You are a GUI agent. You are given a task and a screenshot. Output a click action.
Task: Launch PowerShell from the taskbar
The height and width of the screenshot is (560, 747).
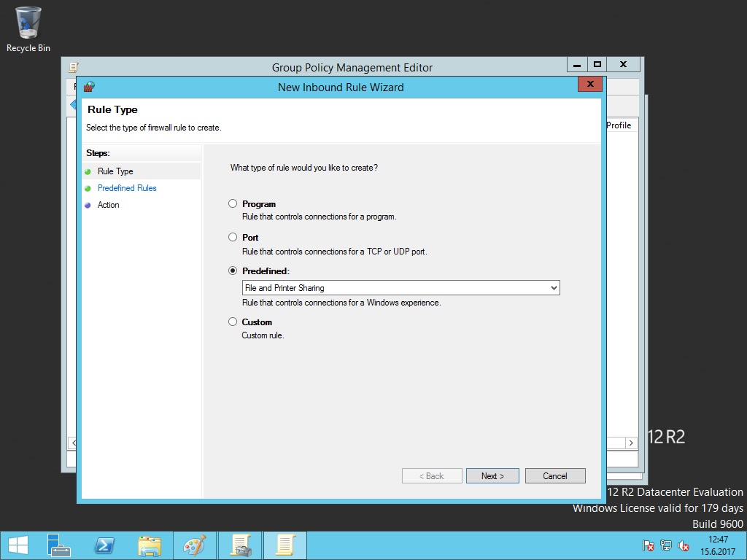coord(104,545)
